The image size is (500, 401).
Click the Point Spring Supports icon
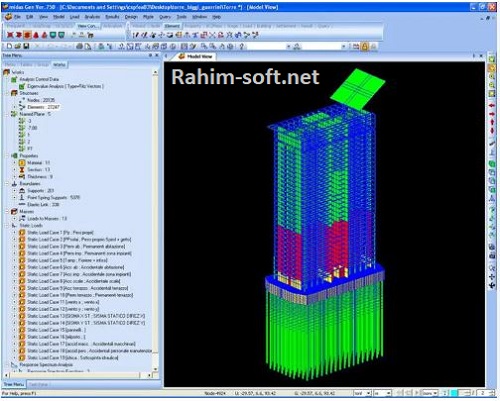[x=22, y=197]
